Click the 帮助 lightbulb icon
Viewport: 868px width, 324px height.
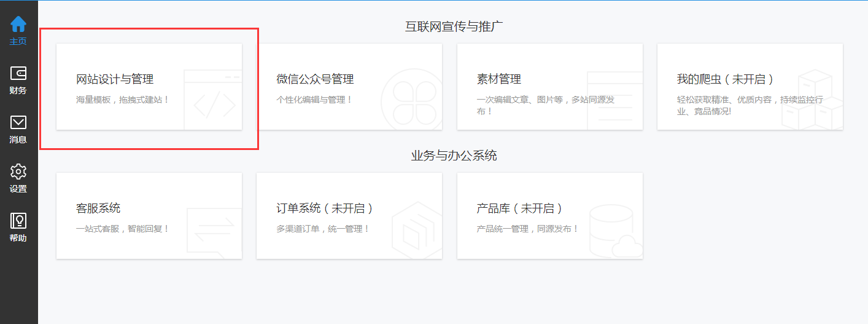click(x=18, y=221)
